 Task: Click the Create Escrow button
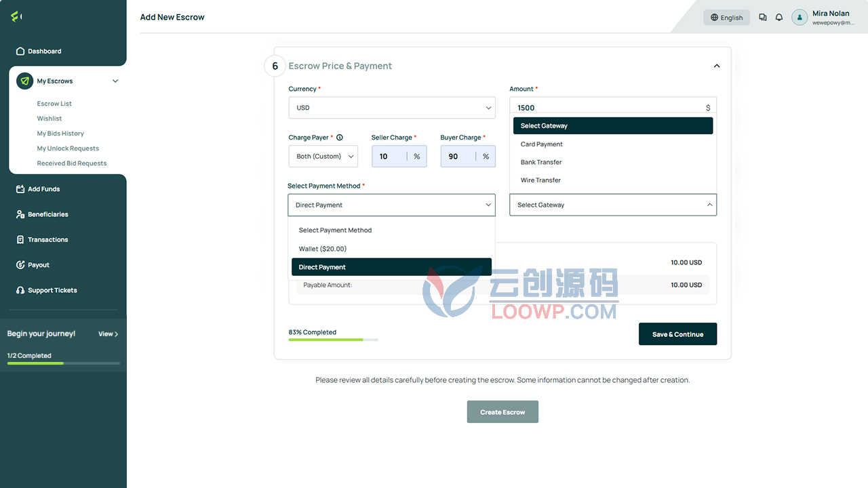(x=502, y=412)
